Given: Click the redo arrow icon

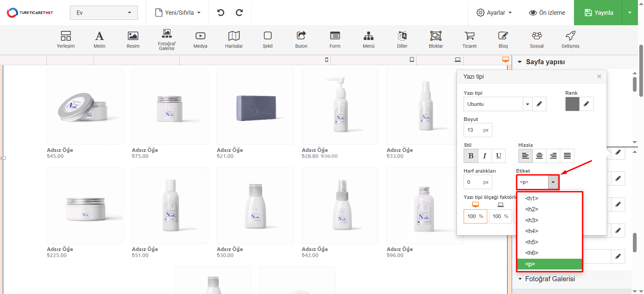Looking at the screenshot, I should 239,13.
